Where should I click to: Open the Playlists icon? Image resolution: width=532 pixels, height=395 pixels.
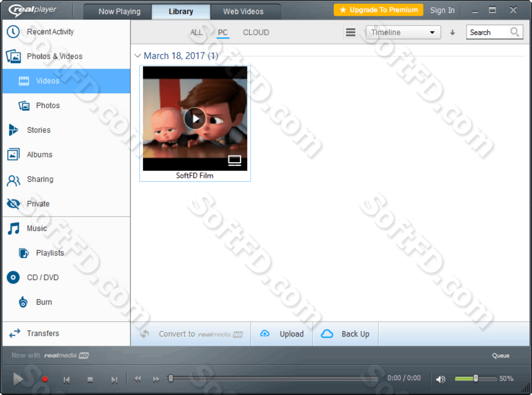click(24, 253)
